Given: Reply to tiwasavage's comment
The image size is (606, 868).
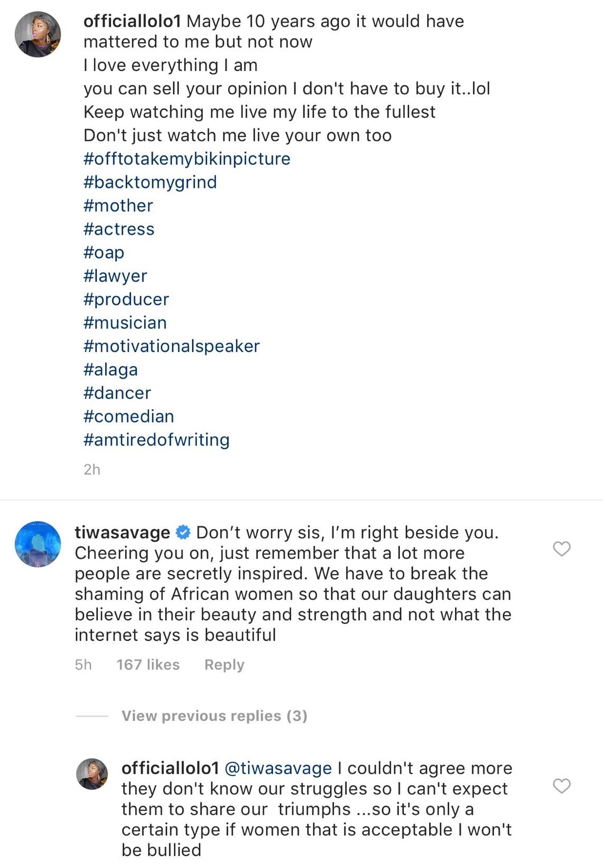Looking at the screenshot, I should (x=224, y=664).
